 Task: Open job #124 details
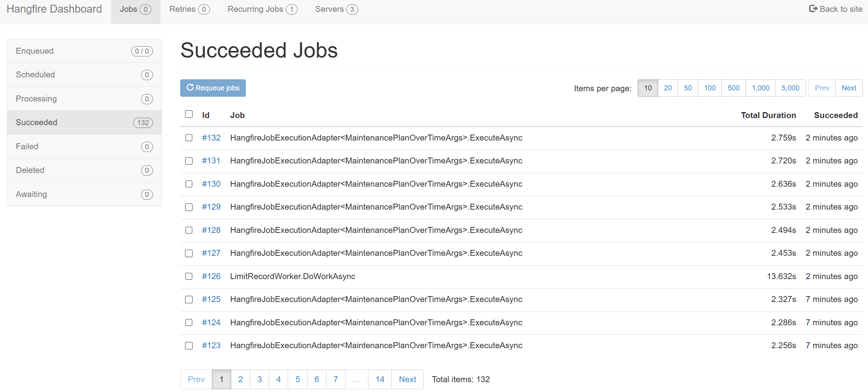pyautogui.click(x=211, y=323)
